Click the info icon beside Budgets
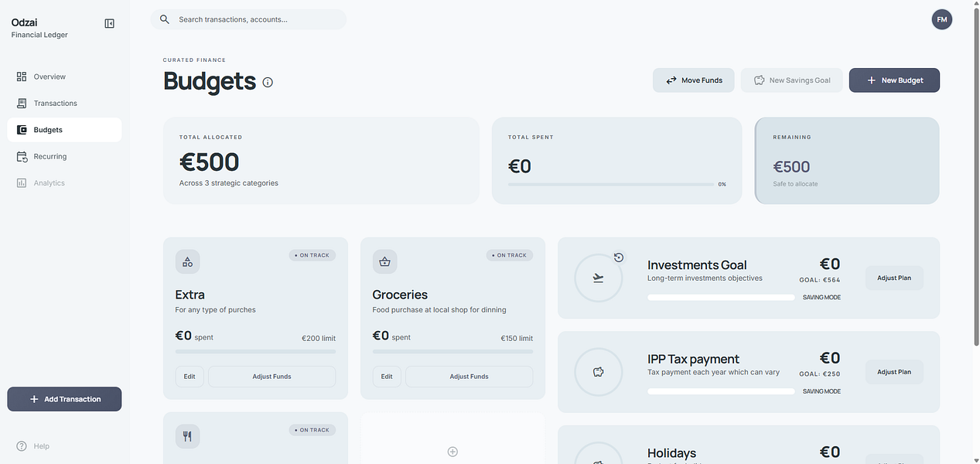Image resolution: width=980 pixels, height=464 pixels. click(268, 82)
